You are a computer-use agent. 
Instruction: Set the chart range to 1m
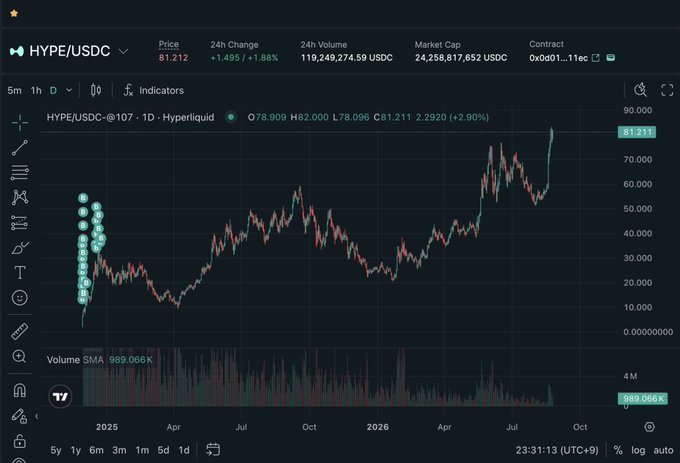(x=142, y=450)
